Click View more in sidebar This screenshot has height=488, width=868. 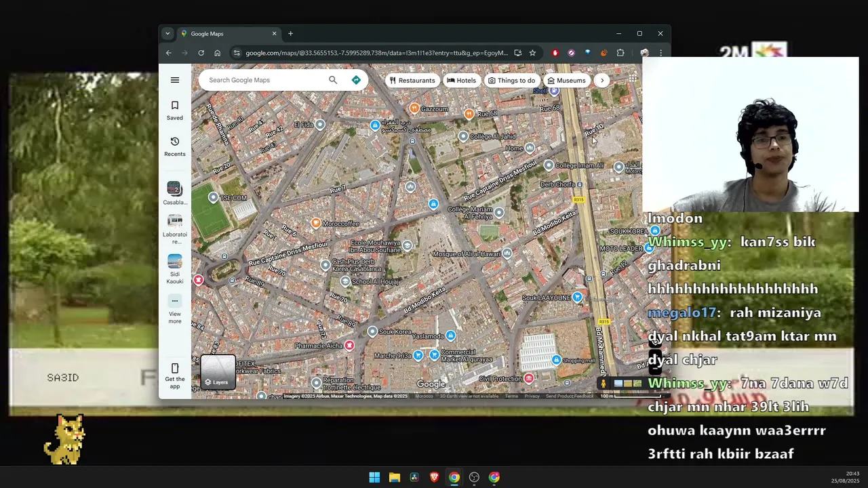[x=175, y=309]
